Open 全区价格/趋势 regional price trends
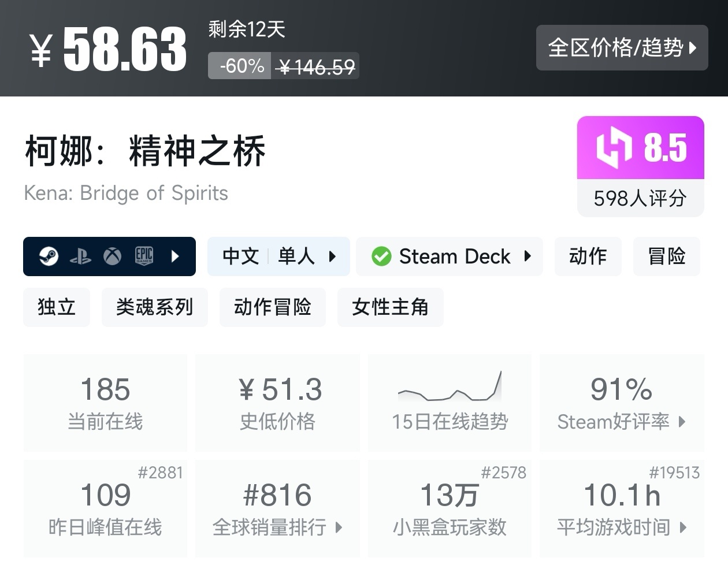728x565 pixels. point(622,48)
